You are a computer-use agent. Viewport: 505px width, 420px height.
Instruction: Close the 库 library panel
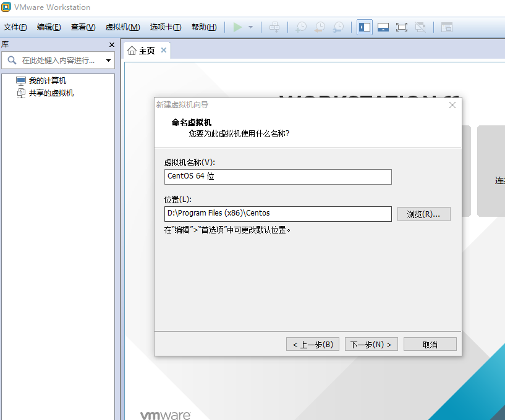coord(112,44)
